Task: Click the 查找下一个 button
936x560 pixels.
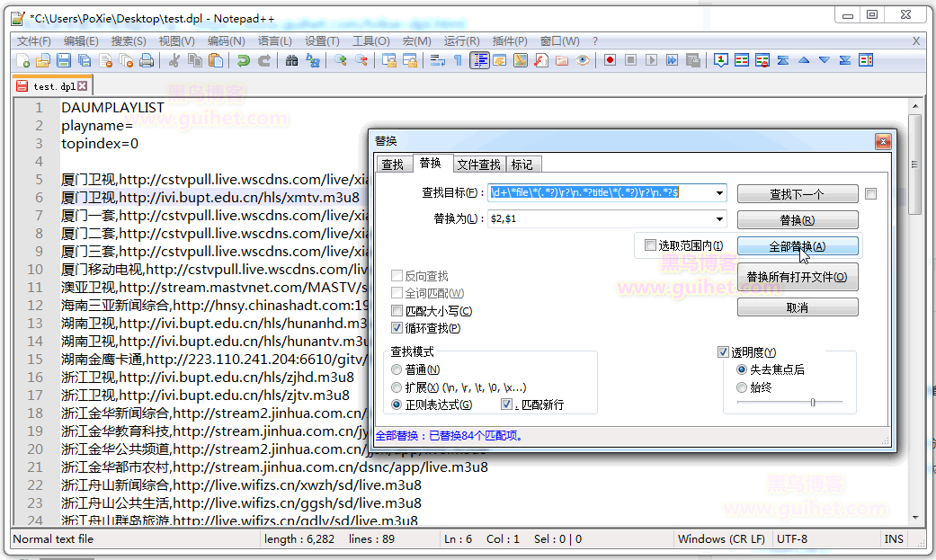Action: 798,194
